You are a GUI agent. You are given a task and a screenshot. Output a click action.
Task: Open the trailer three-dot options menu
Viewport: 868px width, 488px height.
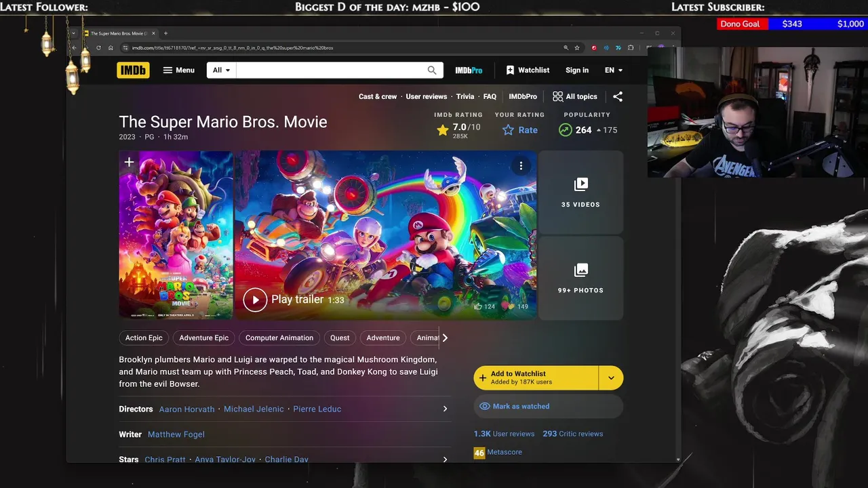click(521, 165)
